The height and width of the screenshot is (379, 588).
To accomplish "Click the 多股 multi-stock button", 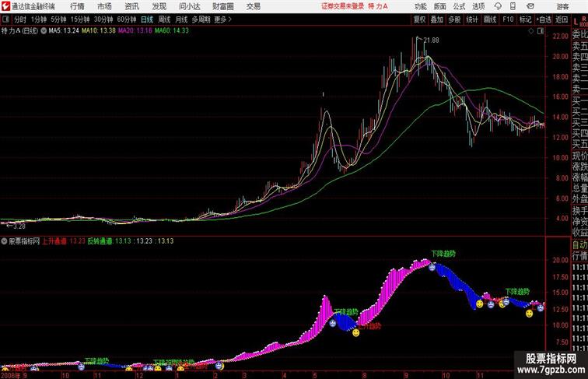I will pos(454,19).
